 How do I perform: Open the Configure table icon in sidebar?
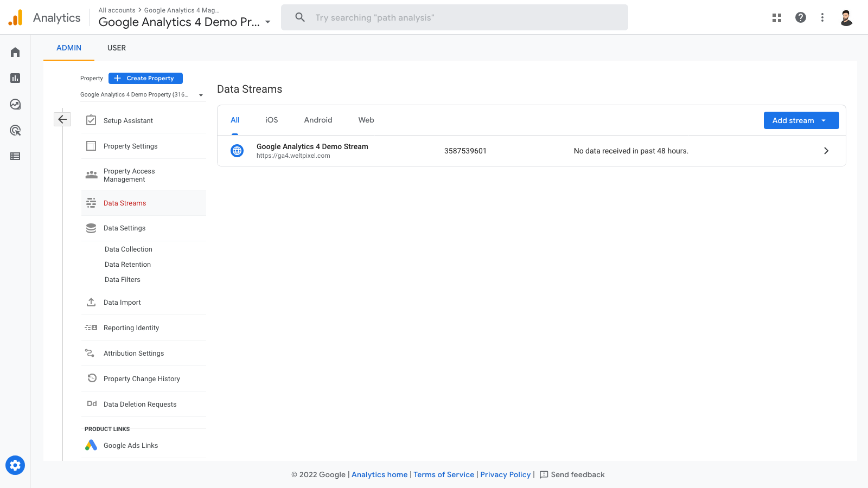pos(15,156)
